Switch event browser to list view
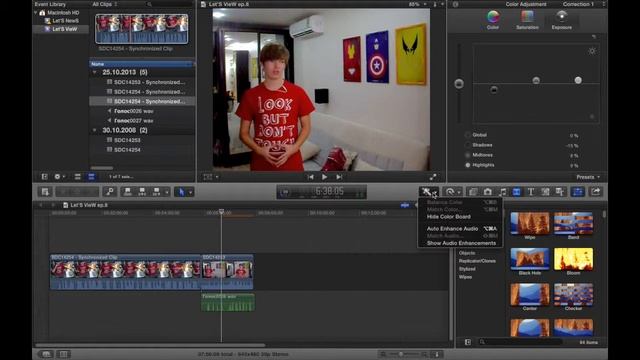 (x=91, y=177)
